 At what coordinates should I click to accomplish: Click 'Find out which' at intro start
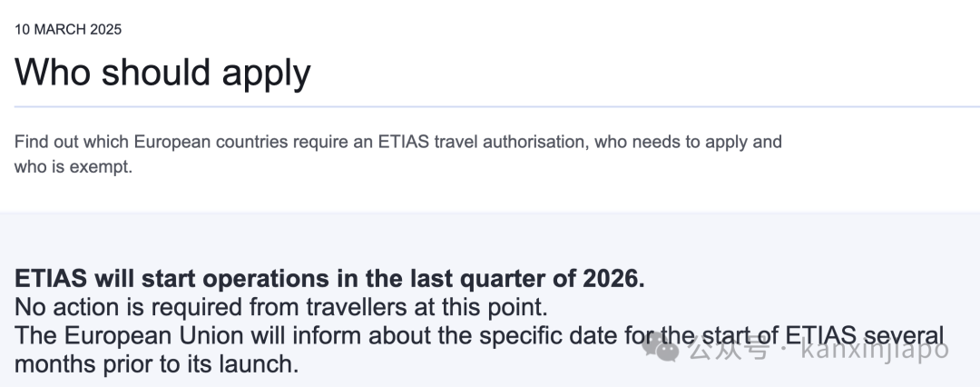coord(72,142)
